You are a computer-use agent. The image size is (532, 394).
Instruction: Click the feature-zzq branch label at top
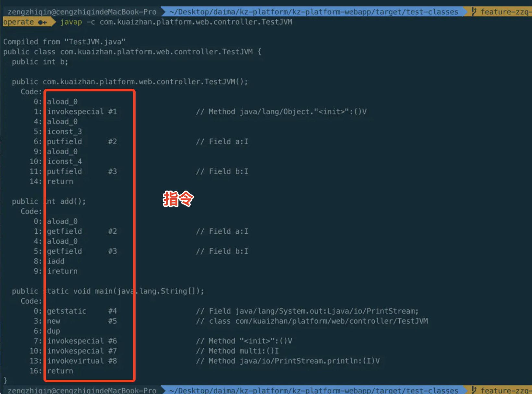coord(506,12)
